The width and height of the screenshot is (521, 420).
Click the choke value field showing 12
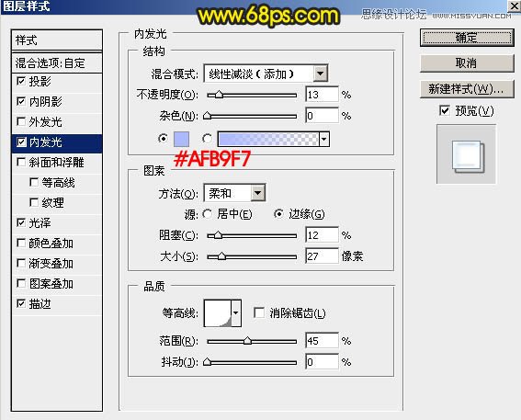pos(322,235)
